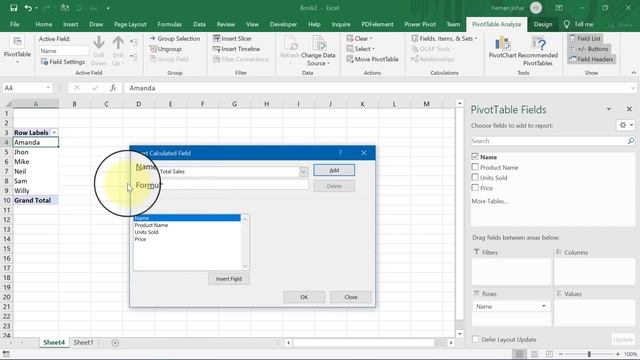
Task: Enable Defer Layout Update
Action: coord(475,339)
